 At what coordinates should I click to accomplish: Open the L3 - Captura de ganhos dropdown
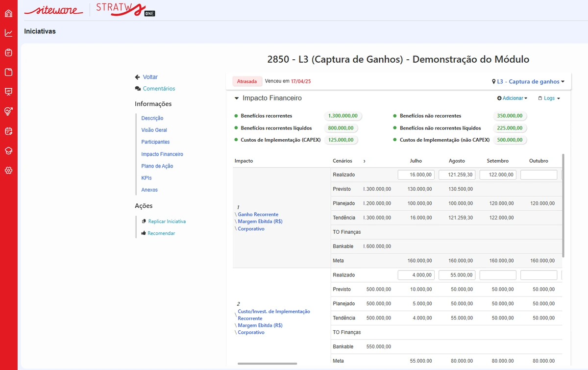point(528,82)
